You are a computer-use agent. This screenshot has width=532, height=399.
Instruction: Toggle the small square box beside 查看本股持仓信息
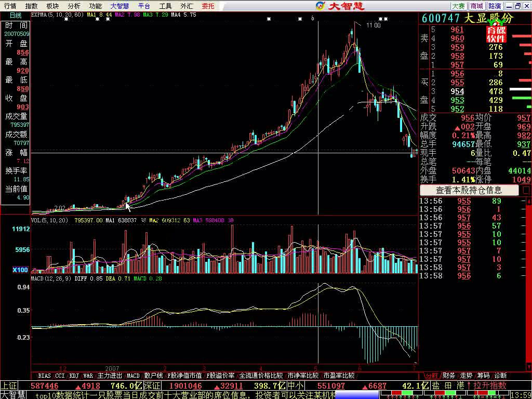coord(526,190)
